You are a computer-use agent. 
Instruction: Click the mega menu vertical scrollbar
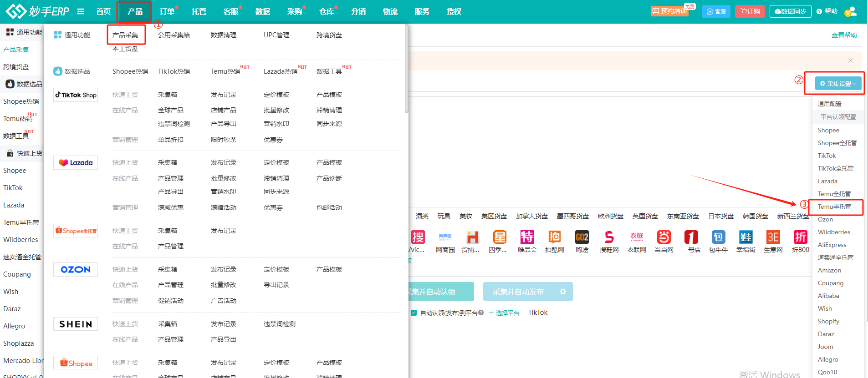tap(406, 68)
